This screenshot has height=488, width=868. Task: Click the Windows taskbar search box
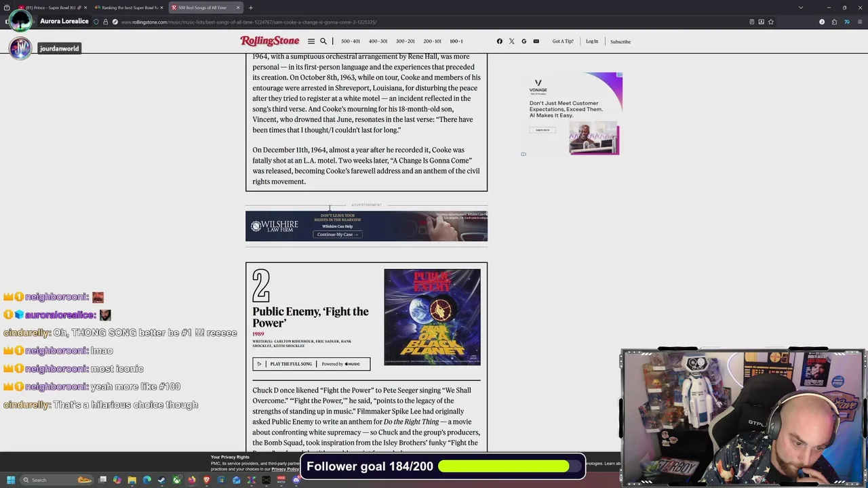tap(56, 480)
